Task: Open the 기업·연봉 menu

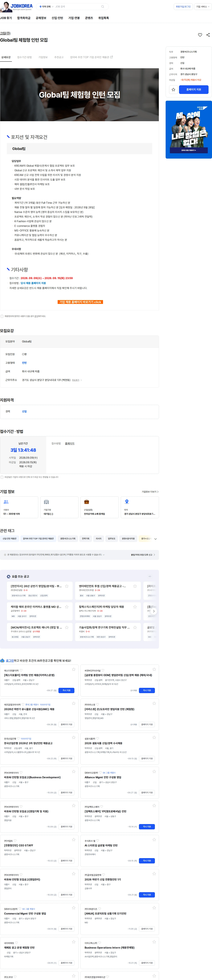Action: coord(74,18)
